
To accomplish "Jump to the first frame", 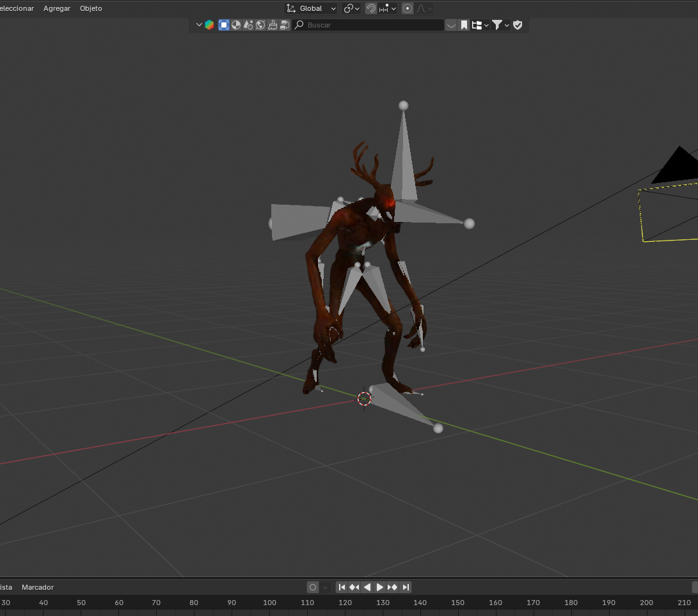I will coord(342,587).
